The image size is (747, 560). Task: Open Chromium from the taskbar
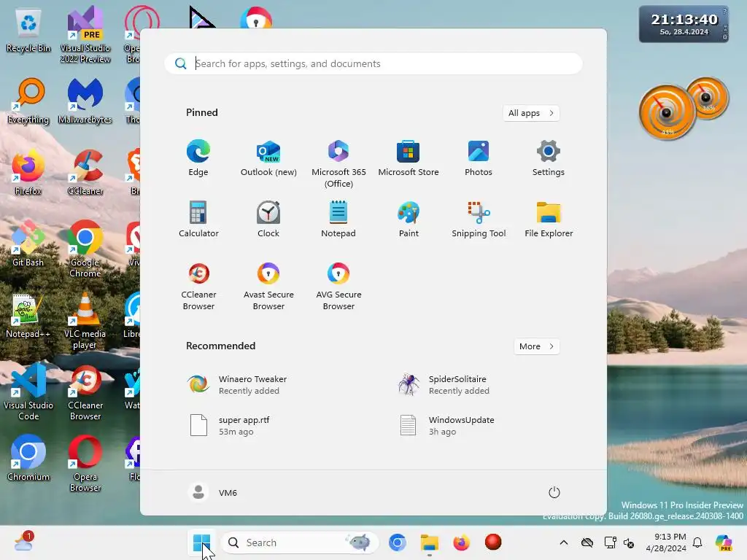[x=398, y=542]
